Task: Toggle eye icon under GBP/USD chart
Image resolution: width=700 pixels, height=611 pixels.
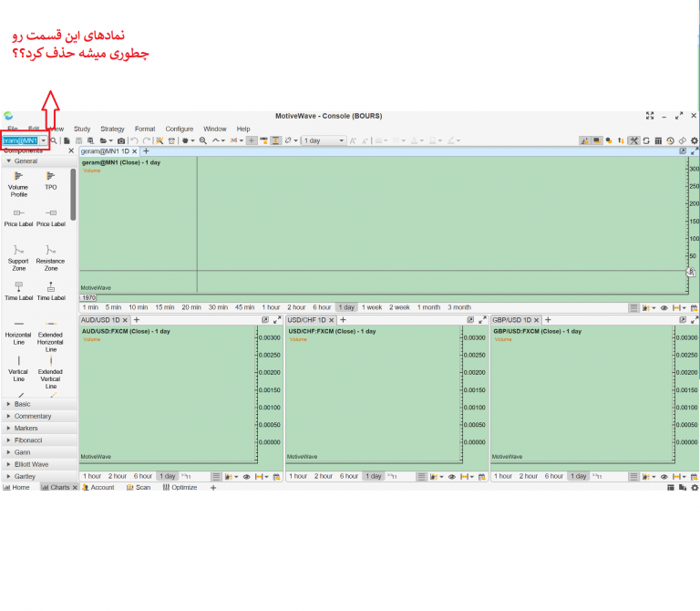Action: pos(664,477)
